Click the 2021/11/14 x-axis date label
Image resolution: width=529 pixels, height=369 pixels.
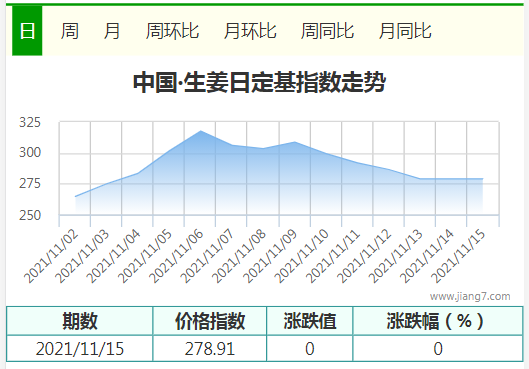tap(427, 256)
